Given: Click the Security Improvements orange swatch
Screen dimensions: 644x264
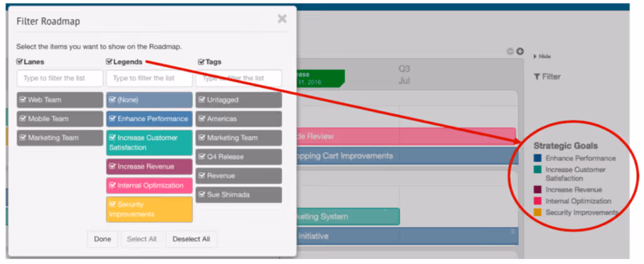Looking at the screenshot, I should pyautogui.click(x=538, y=212).
